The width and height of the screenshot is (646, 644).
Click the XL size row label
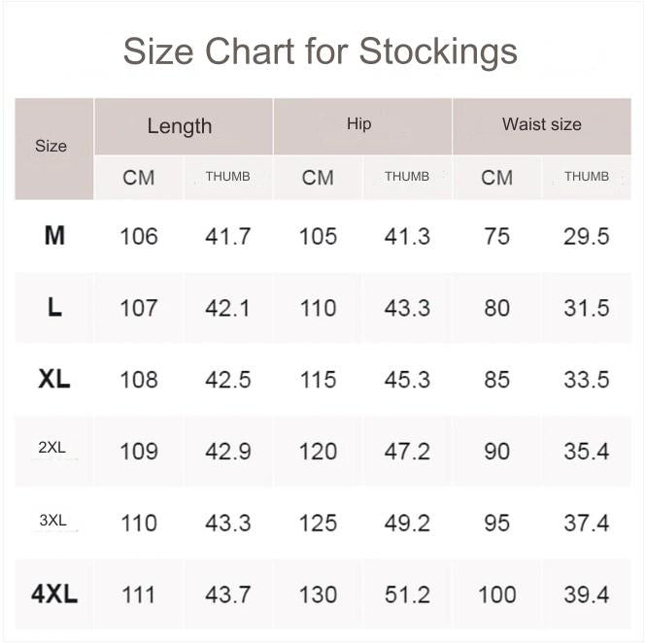54,379
